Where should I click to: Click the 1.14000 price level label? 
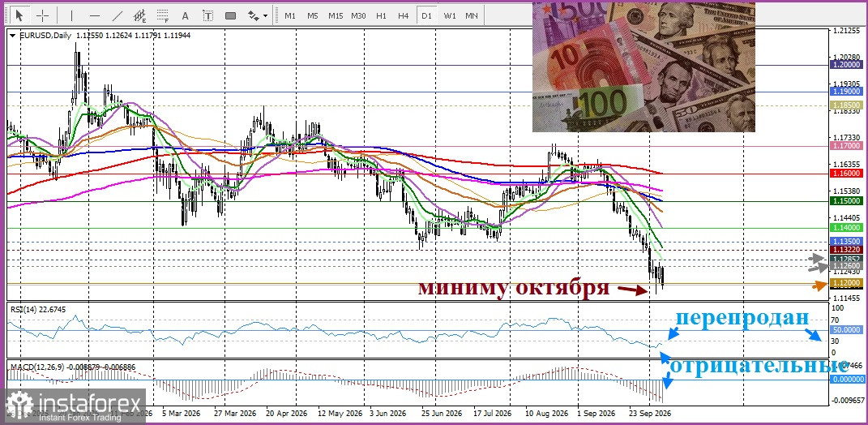[x=846, y=228]
